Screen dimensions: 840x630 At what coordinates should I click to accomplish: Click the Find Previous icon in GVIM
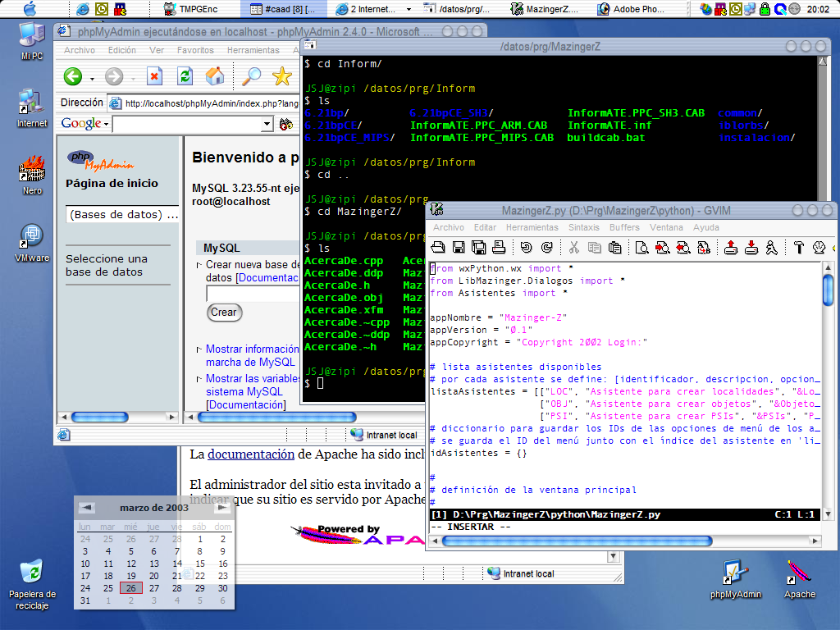click(x=682, y=247)
